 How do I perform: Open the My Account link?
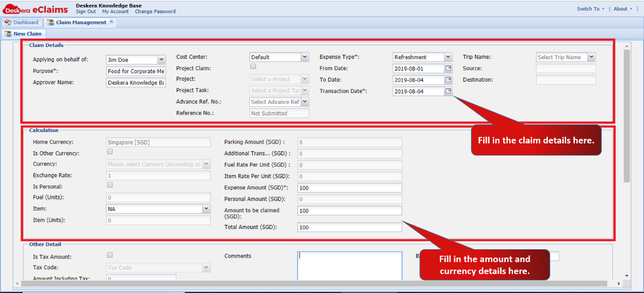[x=115, y=12]
